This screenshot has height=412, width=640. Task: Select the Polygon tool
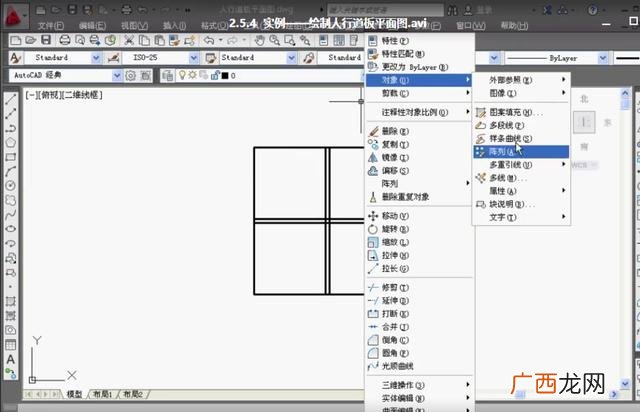pyautogui.click(x=10, y=143)
